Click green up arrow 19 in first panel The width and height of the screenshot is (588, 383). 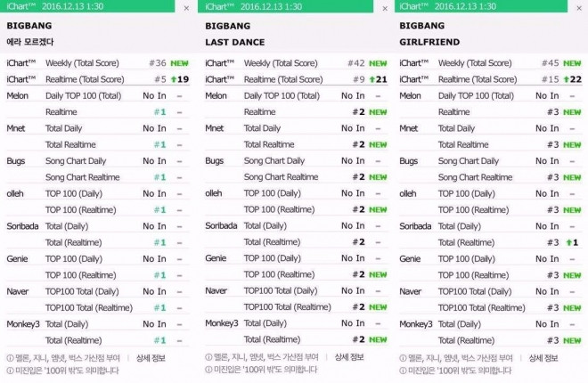tap(180, 79)
